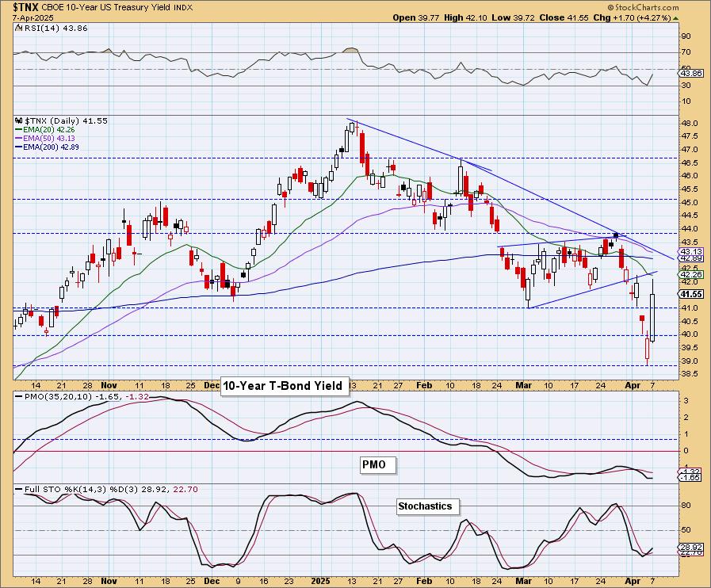Viewport: 711px width, 588px height.
Task: Click the 'Chg +1.70 (+4.27%)' text
Action: point(632,17)
